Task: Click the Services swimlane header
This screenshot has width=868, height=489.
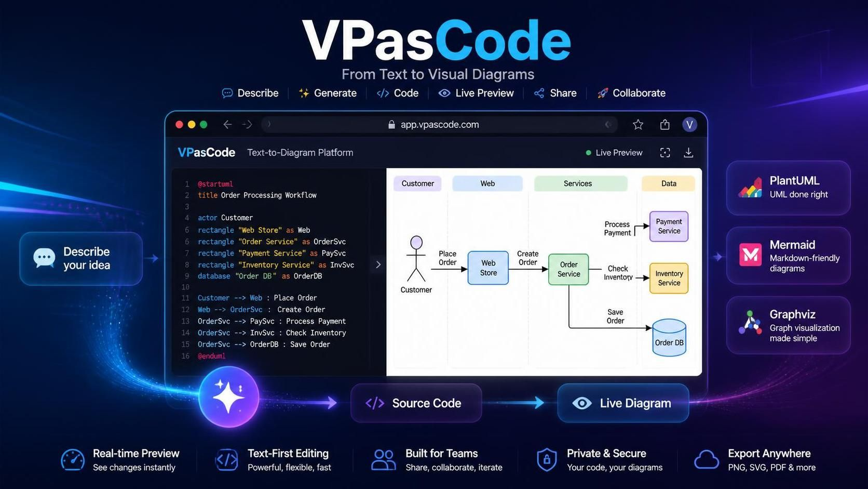Action: tap(581, 183)
